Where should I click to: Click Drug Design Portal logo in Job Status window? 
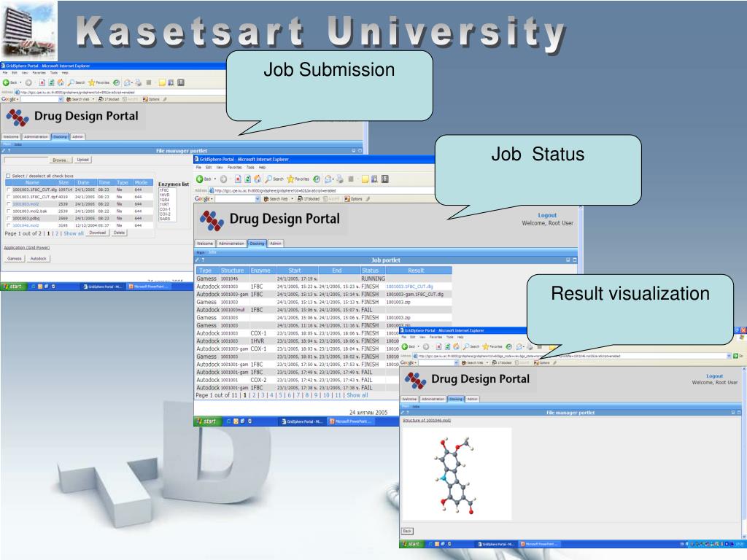212,220
